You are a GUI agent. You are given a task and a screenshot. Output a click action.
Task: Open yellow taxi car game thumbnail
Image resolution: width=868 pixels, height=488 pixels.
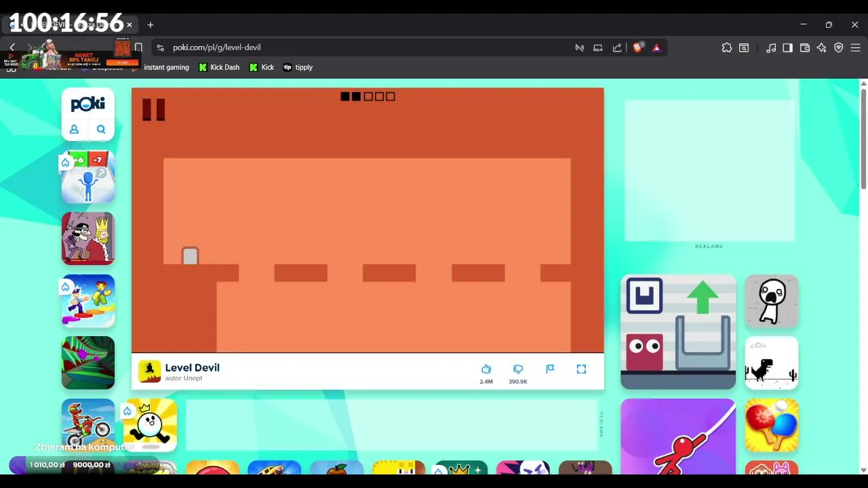(x=275, y=468)
